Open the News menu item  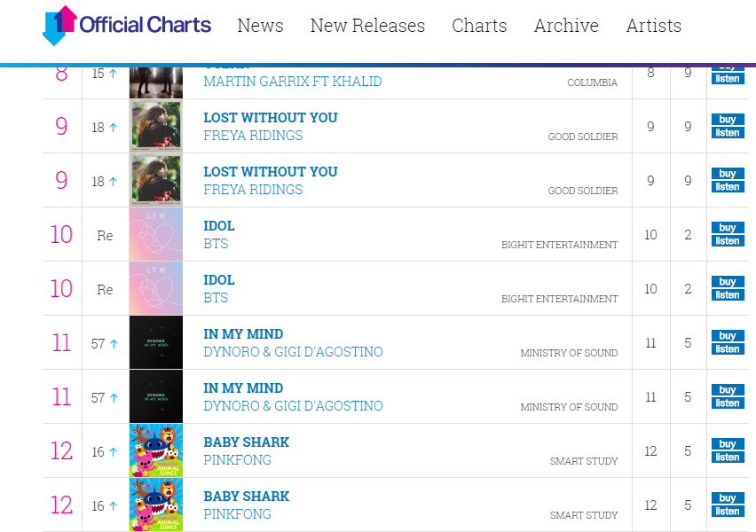[260, 26]
